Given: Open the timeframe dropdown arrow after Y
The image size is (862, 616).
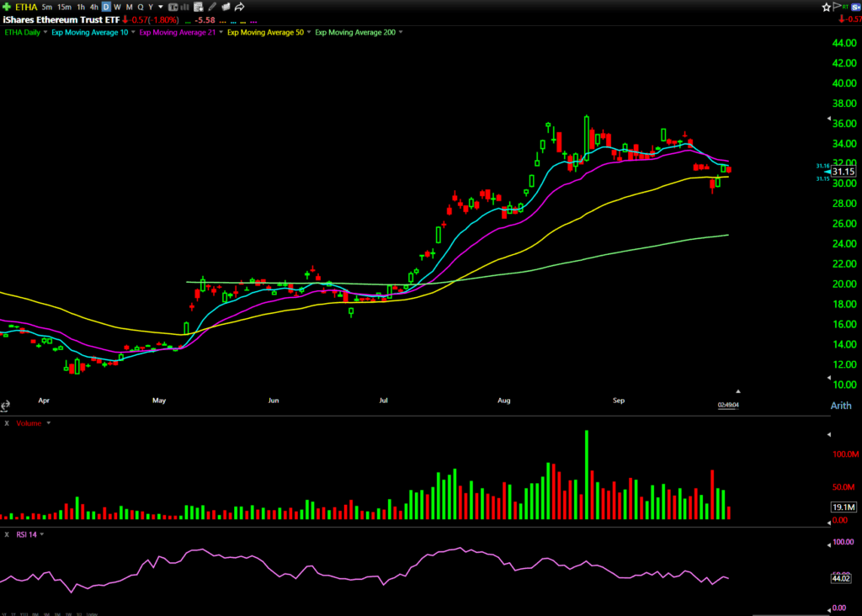Looking at the screenshot, I should click(161, 7).
